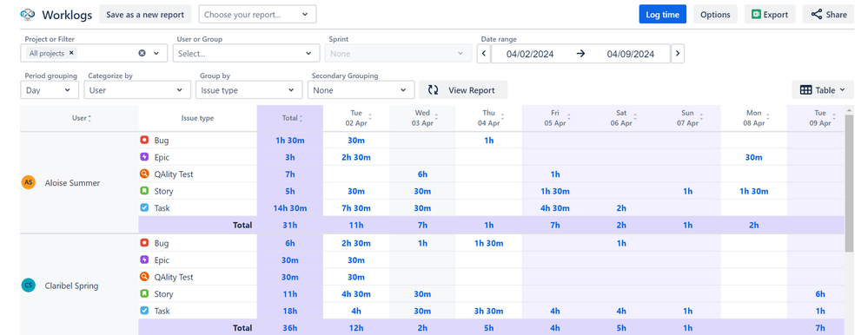Viewport: 868px width, 335px height.
Task: Go to previous date range arrow
Action: pos(484,54)
